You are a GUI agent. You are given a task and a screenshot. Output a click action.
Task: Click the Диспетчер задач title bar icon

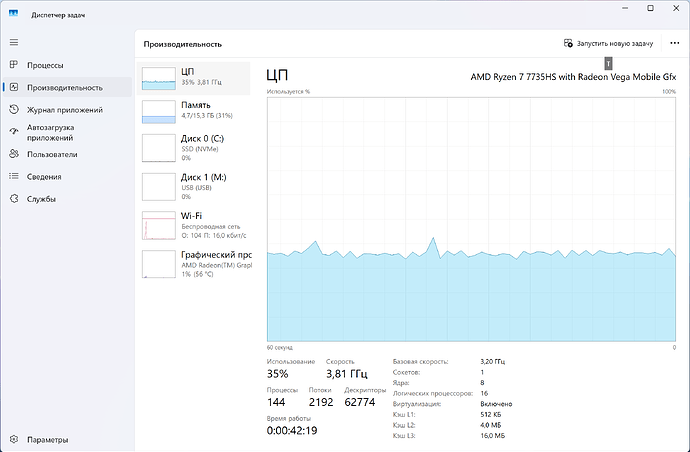click(x=16, y=13)
